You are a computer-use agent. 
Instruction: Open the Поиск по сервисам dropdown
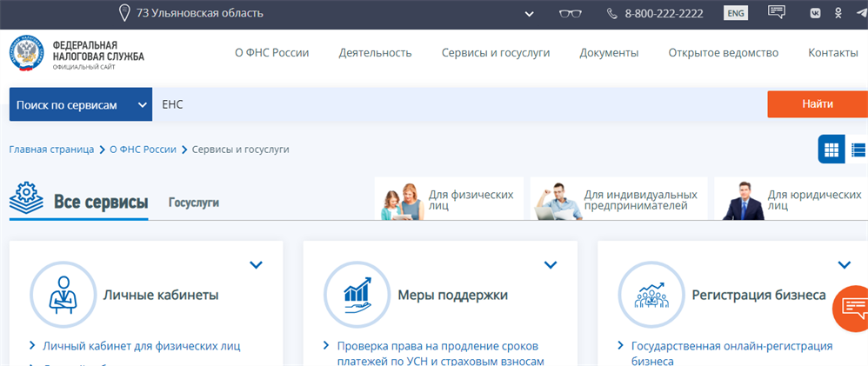(x=81, y=104)
